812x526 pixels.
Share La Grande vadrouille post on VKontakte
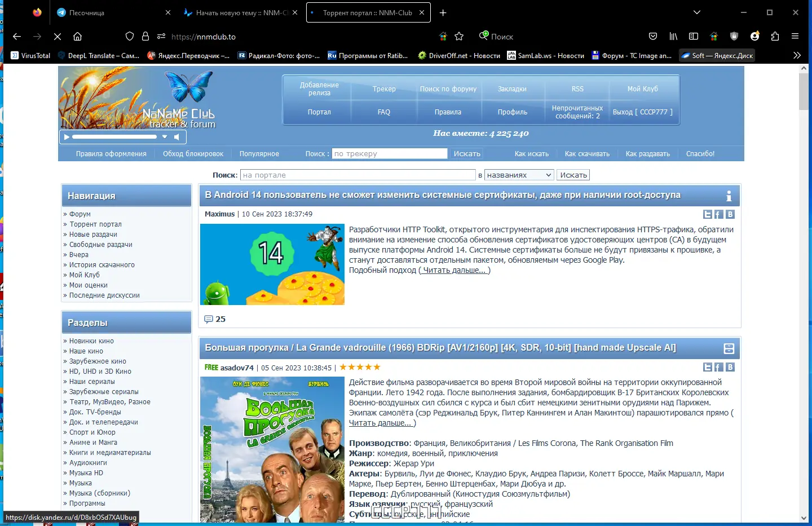pos(730,367)
